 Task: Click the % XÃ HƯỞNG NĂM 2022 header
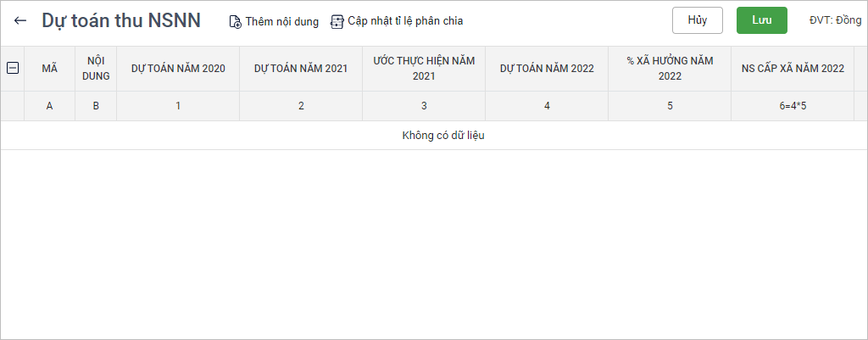point(670,69)
